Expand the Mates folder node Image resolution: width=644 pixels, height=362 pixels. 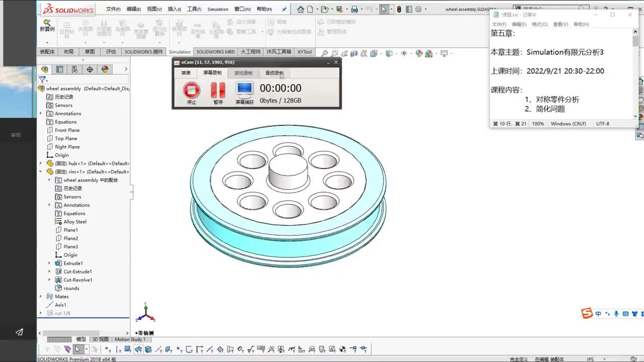(x=41, y=297)
